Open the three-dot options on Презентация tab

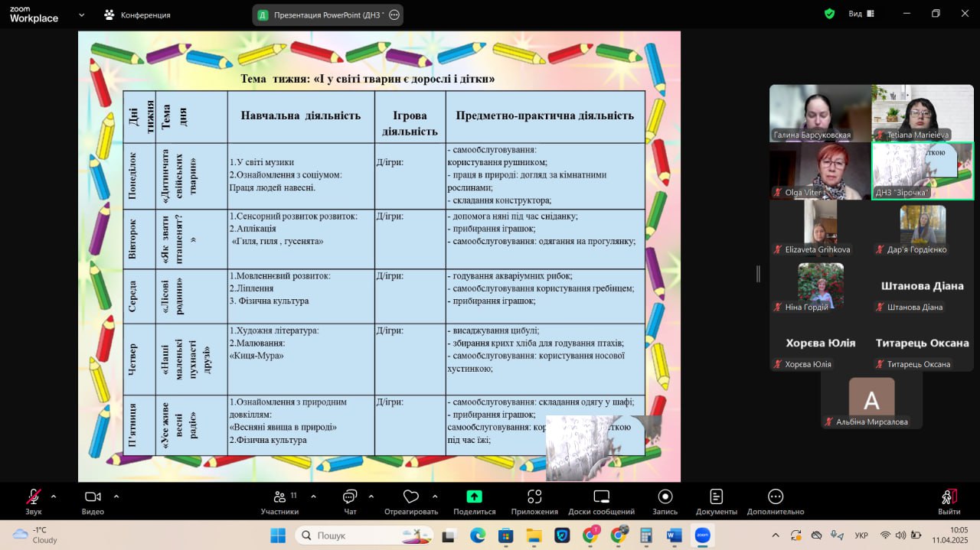tap(394, 15)
